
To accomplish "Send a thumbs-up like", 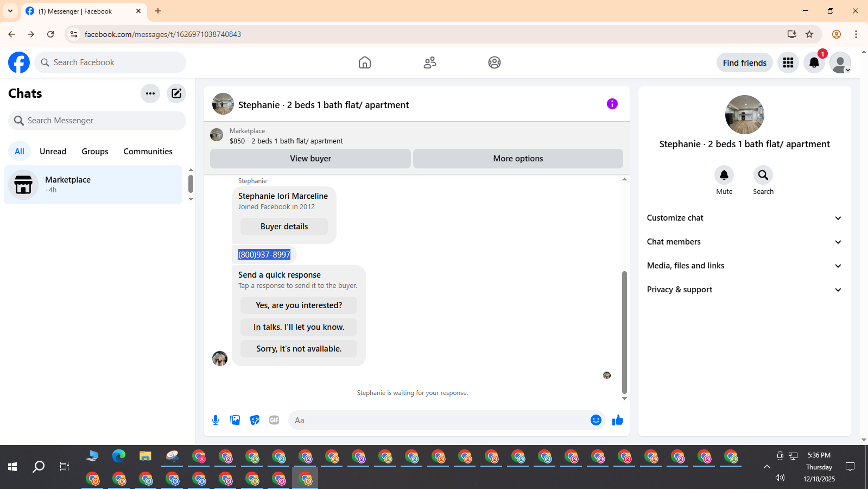I will tap(618, 420).
